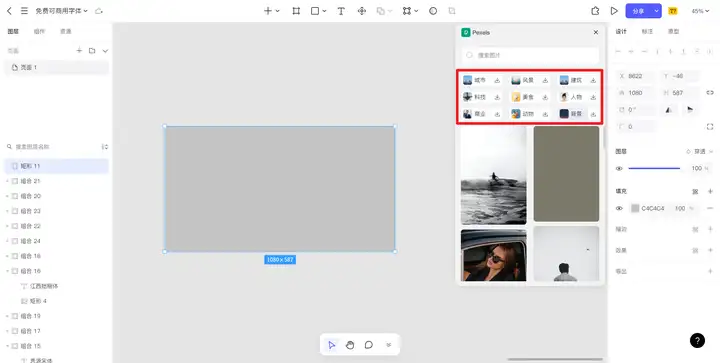Switch to the 图层 tab
The image size is (720, 363).
[13, 32]
